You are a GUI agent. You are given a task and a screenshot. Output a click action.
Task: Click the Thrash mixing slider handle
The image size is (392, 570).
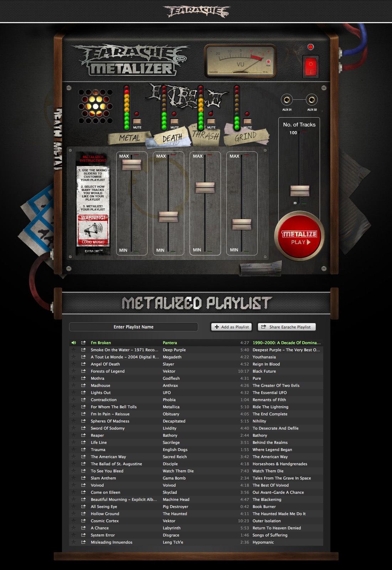coord(205,187)
